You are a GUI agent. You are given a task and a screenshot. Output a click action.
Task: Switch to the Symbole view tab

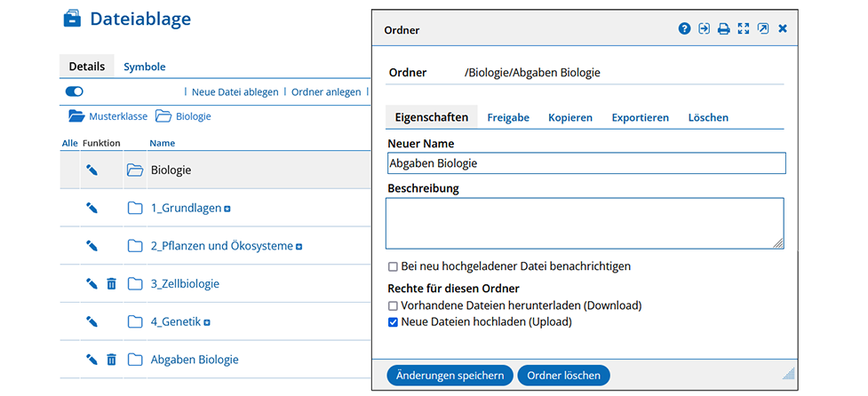[x=145, y=67]
